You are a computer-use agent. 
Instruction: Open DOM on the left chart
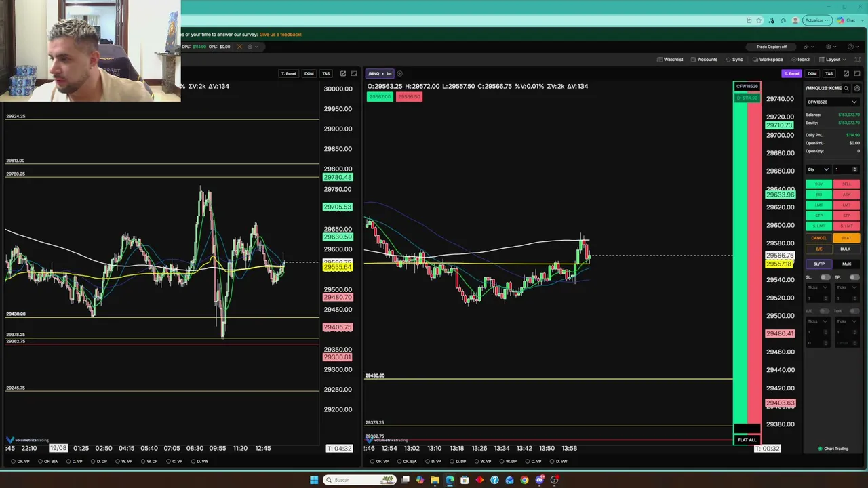coord(309,73)
